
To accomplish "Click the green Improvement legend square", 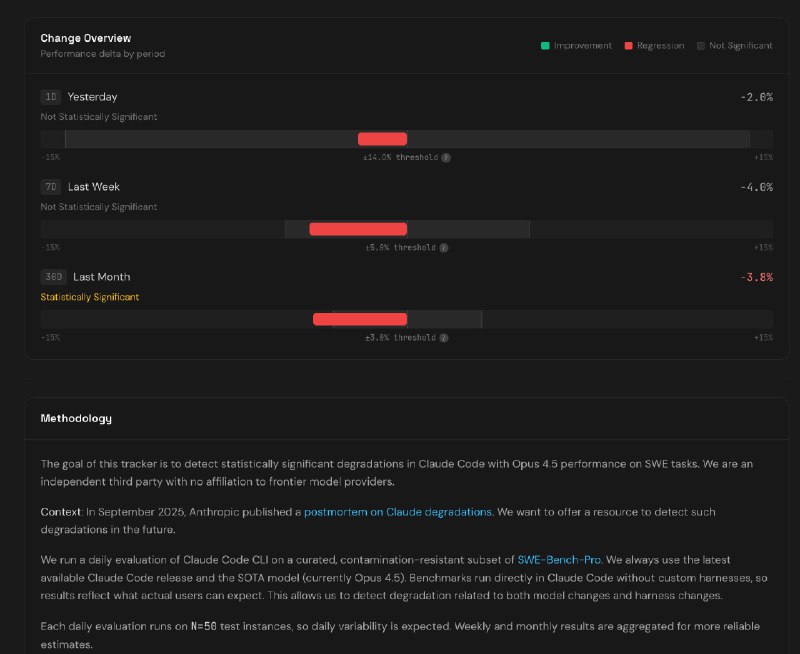I will [x=545, y=46].
